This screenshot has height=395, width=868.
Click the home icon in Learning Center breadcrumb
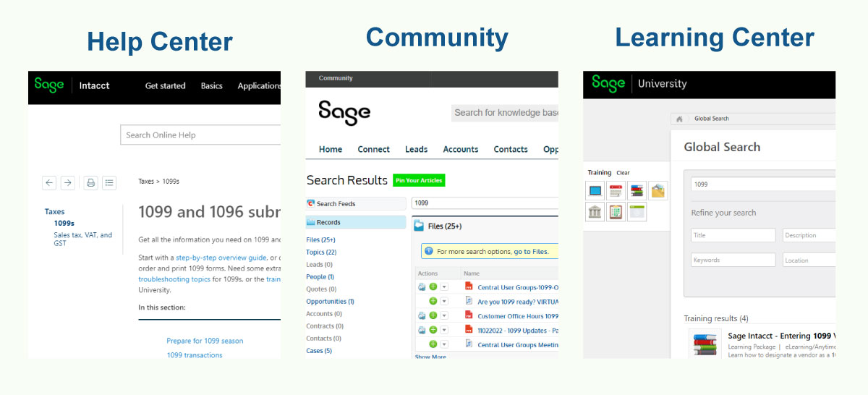pos(679,119)
